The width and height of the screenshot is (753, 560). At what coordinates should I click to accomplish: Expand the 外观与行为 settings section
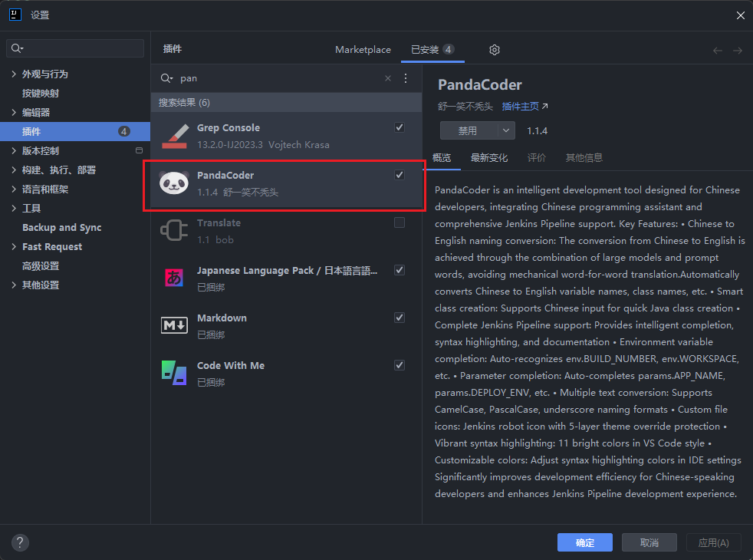tap(14, 74)
